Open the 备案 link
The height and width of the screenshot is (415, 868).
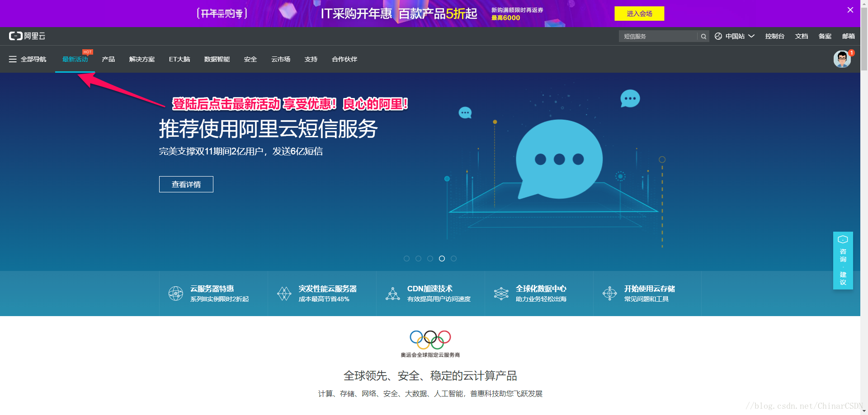click(x=825, y=36)
